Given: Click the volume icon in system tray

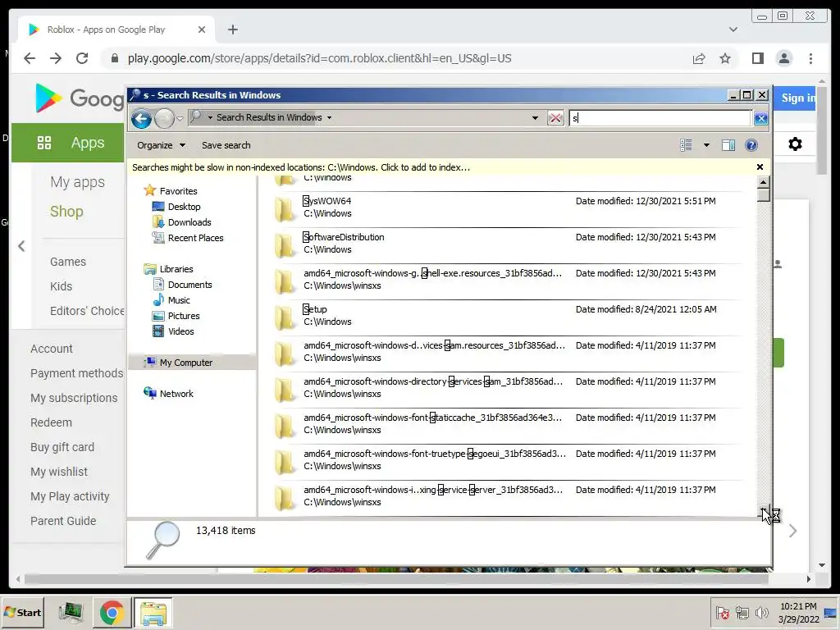Looking at the screenshot, I should coord(761,612).
